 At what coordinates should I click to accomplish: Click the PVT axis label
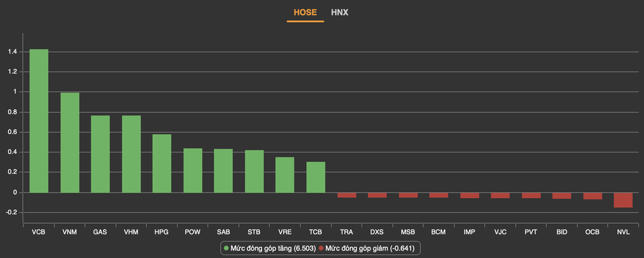(x=530, y=232)
